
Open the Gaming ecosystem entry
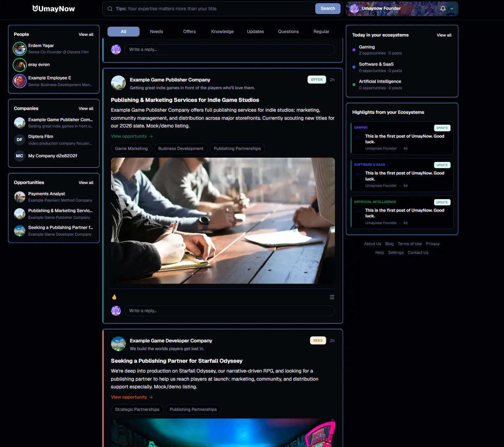pyautogui.click(x=402, y=50)
